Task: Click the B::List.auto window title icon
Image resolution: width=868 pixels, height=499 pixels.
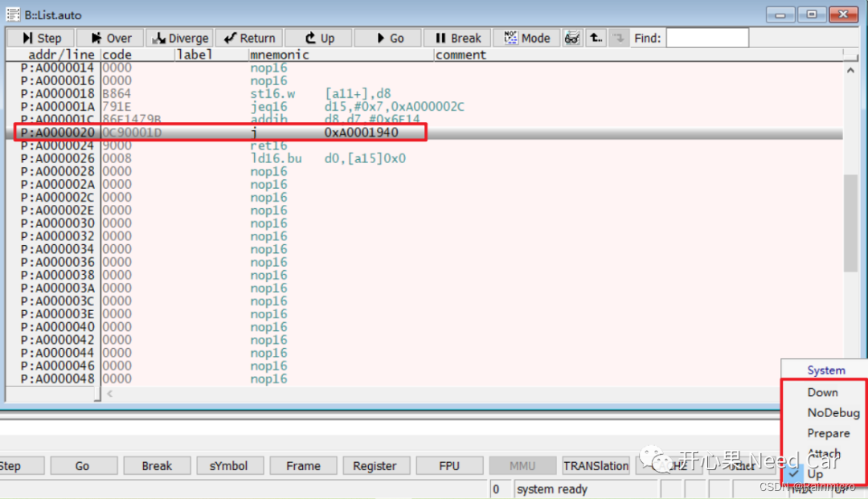Action: [x=13, y=14]
